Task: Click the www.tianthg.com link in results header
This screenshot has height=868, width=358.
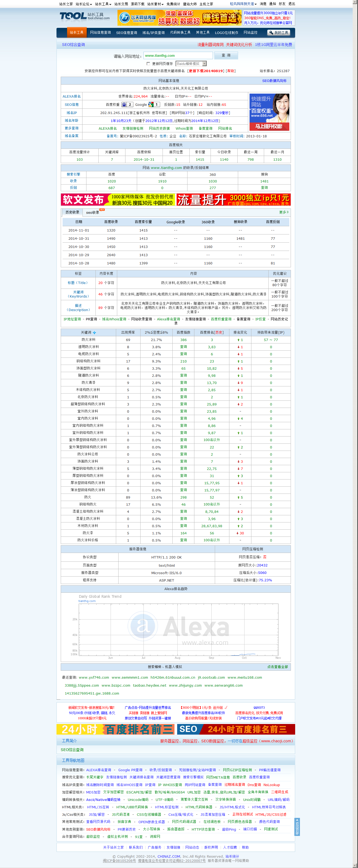Action: tap(166, 168)
